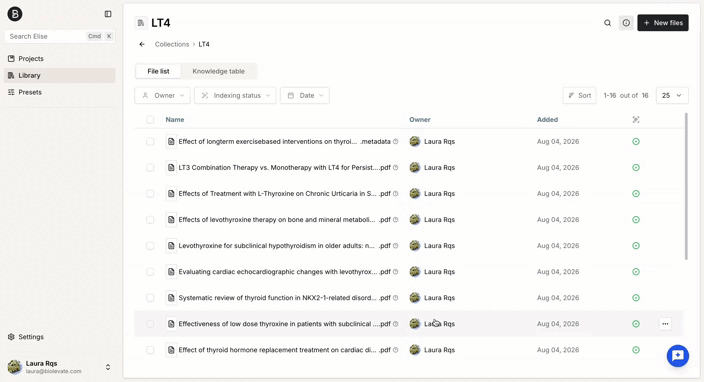The width and height of the screenshot is (704, 382).
Task: Sort by the Added column header
Action: (547, 120)
